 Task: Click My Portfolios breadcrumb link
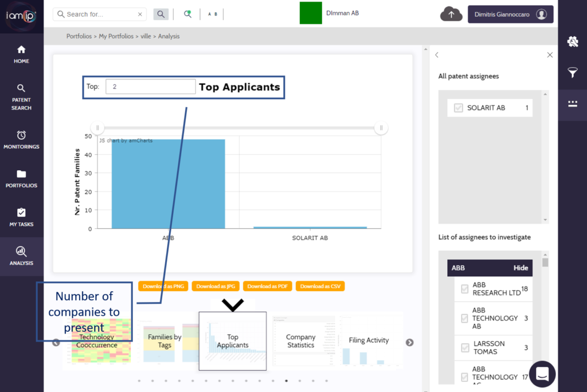point(116,36)
